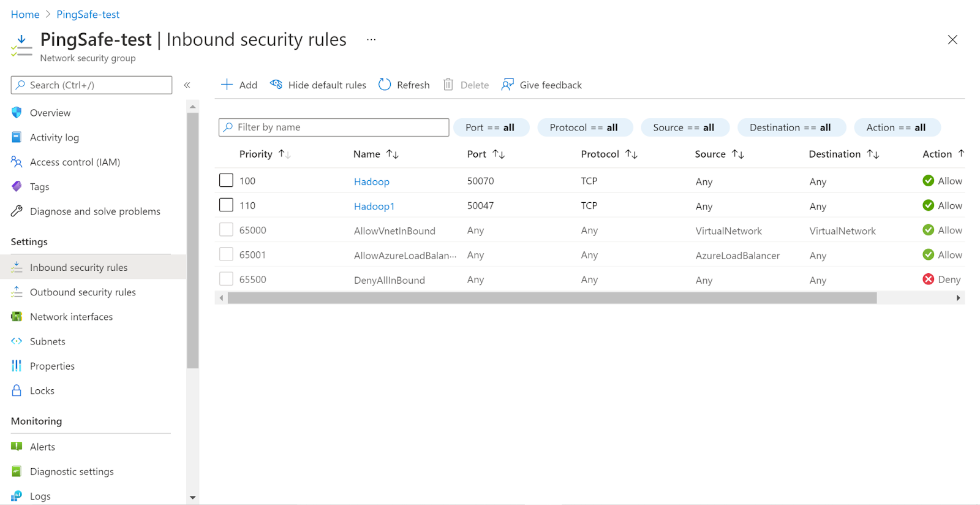Click the Tags icon in sidebar
Viewport: 980px width, 505px height.
[17, 186]
